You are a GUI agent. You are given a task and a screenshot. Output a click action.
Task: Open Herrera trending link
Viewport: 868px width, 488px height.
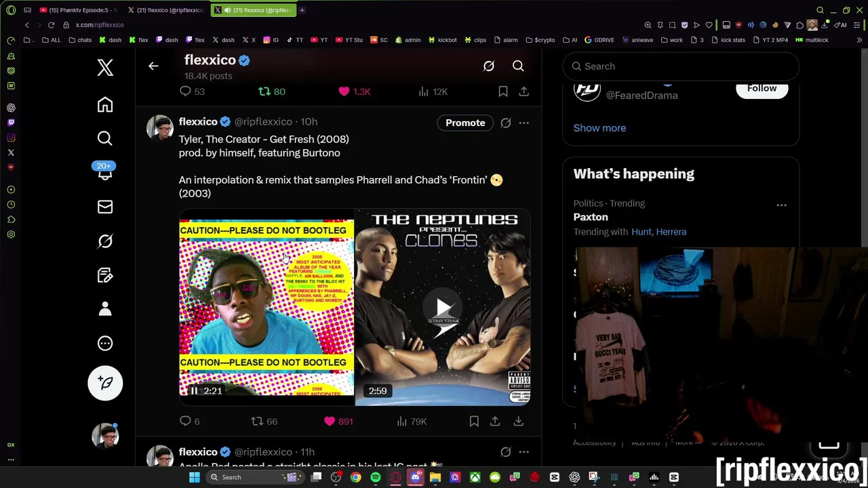(x=671, y=232)
